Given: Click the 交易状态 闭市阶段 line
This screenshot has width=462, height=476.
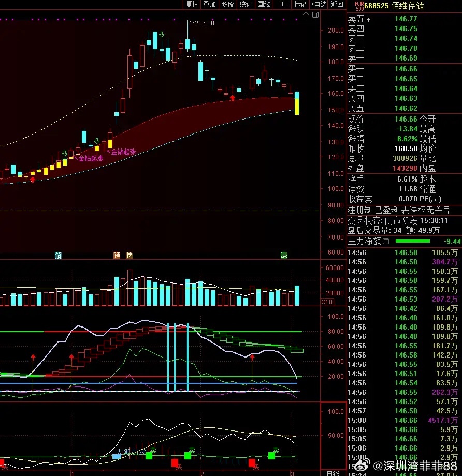Looking at the screenshot, I should [398, 220].
